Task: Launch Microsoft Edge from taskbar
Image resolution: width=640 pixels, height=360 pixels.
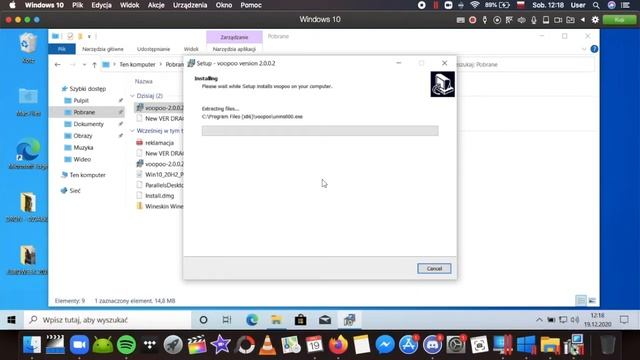Action: click(252, 320)
